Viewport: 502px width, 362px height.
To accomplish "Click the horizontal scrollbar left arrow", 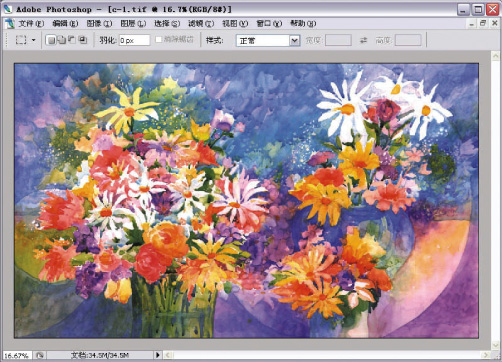I will [168, 355].
